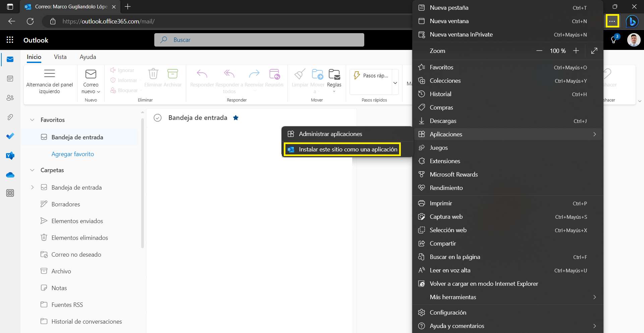Open the OneDrive cloud icon
Image resolution: width=644 pixels, height=333 pixels.
10,175
